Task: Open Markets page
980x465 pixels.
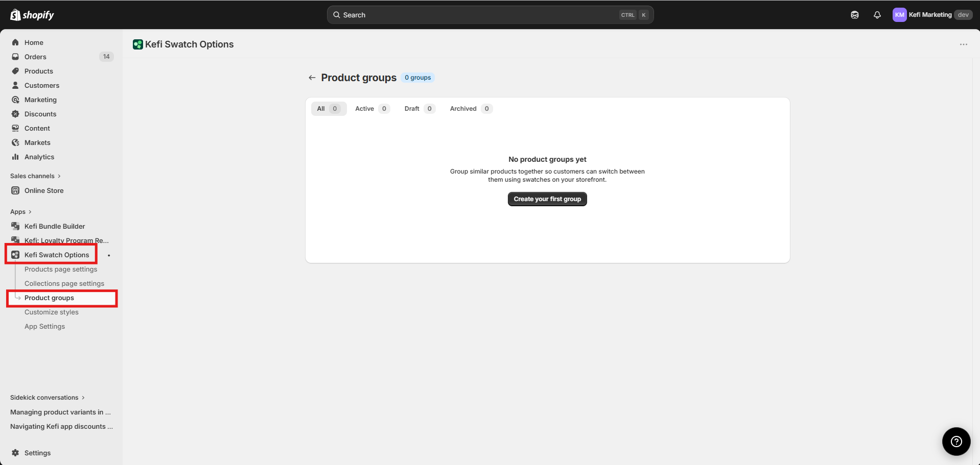Action: coord(37,142)
